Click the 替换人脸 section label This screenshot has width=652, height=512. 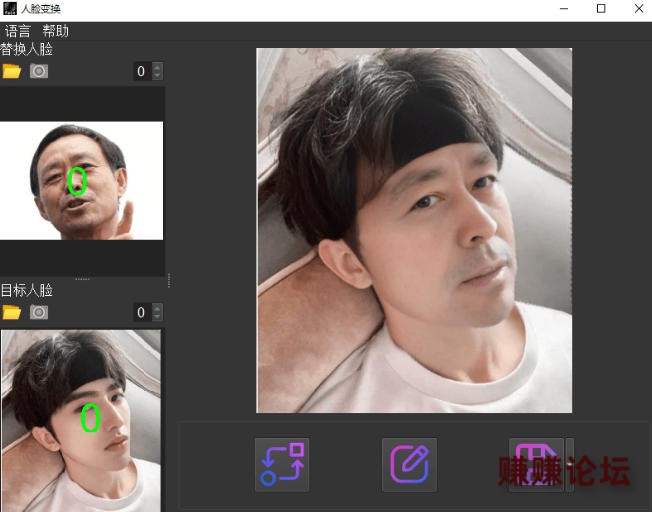(x=27, y=49)
